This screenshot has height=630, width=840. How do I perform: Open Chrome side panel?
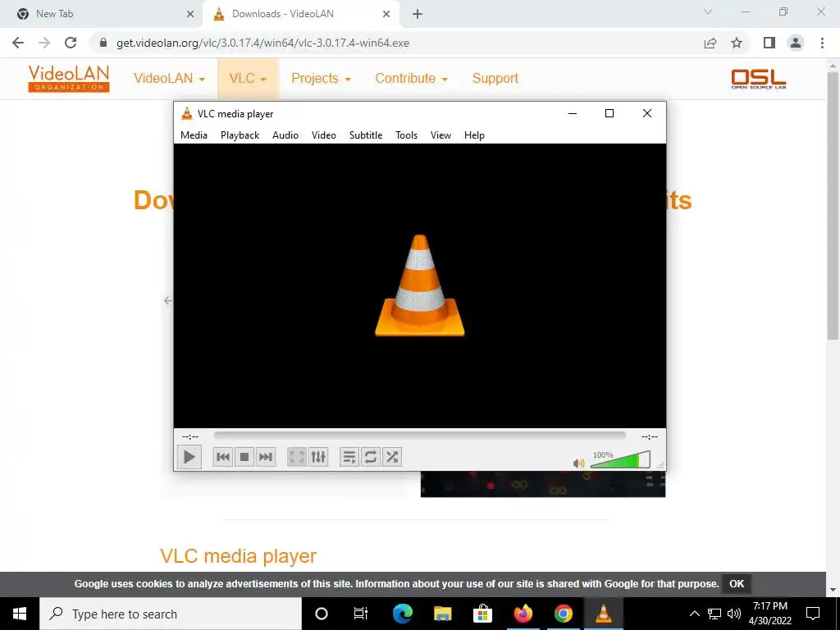769,43
